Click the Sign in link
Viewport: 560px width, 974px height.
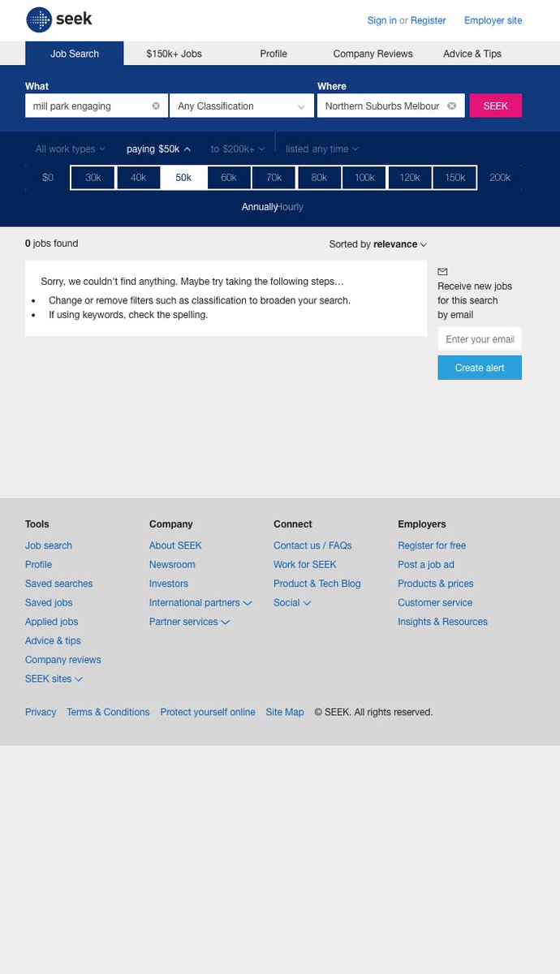click(x=382, y=20)
